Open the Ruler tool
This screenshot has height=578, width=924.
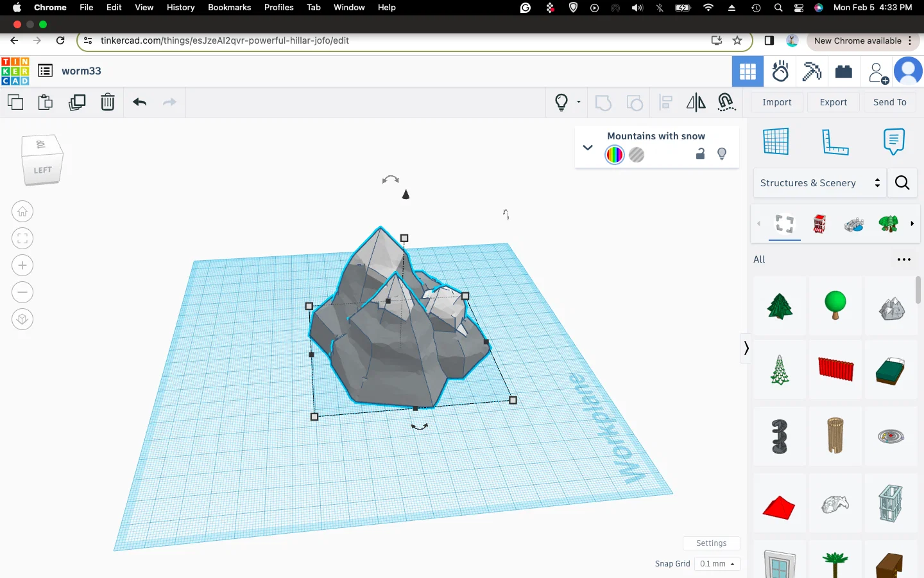coord(835,141)
